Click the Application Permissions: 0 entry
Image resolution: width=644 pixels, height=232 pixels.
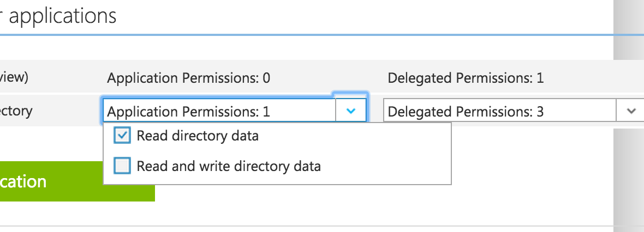click(189, 78)
